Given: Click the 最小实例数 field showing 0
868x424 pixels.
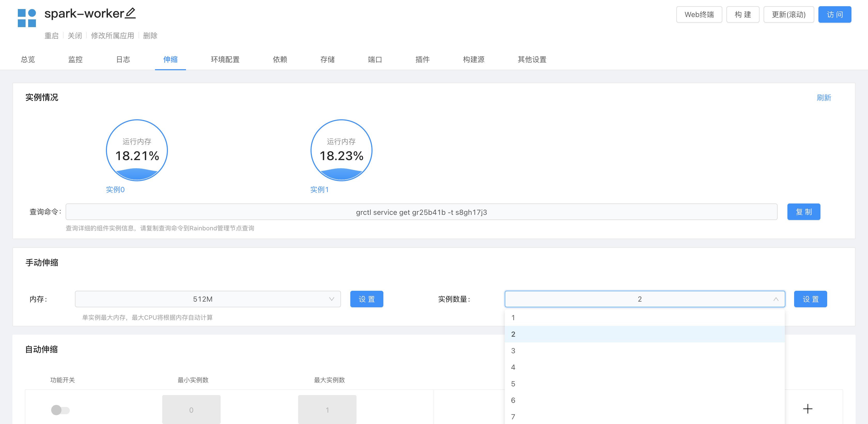Looking at the screenshot, I should 191,410.
